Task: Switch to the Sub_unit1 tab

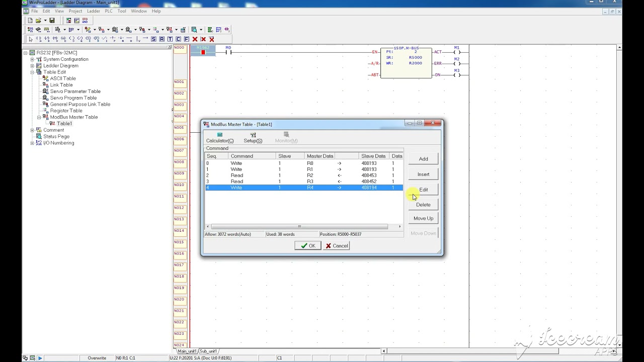Action: (x=209, y=351)
